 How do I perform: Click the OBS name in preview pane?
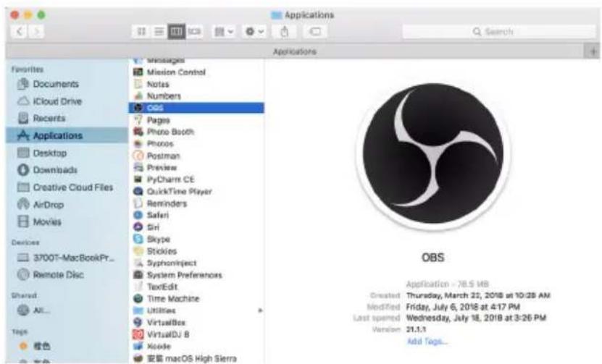(x=432, y=257)
